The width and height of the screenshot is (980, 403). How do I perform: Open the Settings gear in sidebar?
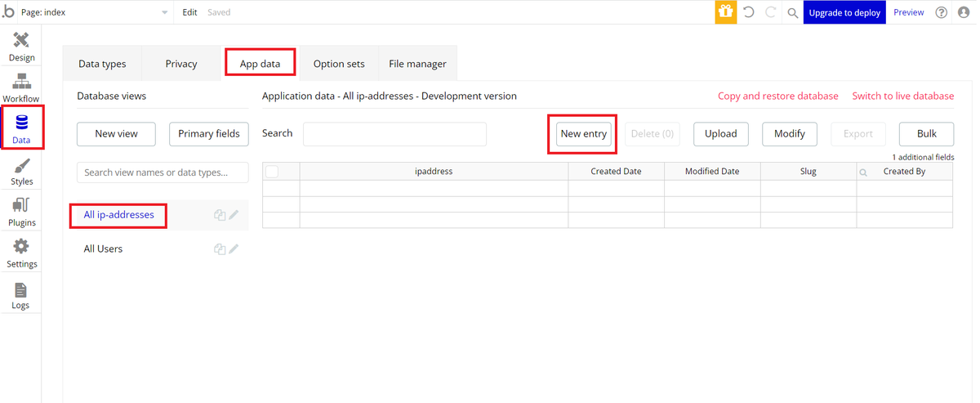coord(21,253)
